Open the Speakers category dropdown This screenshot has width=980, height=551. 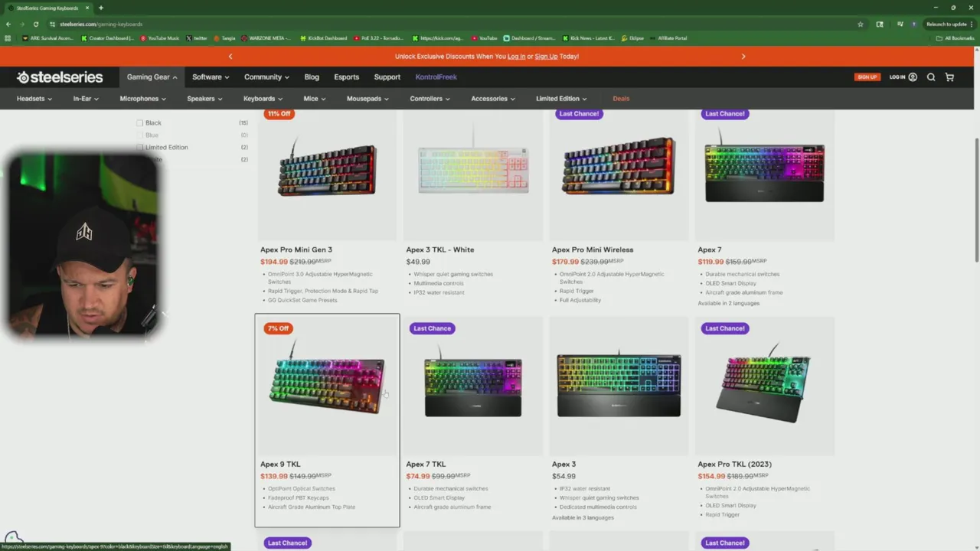pos(204,98)
